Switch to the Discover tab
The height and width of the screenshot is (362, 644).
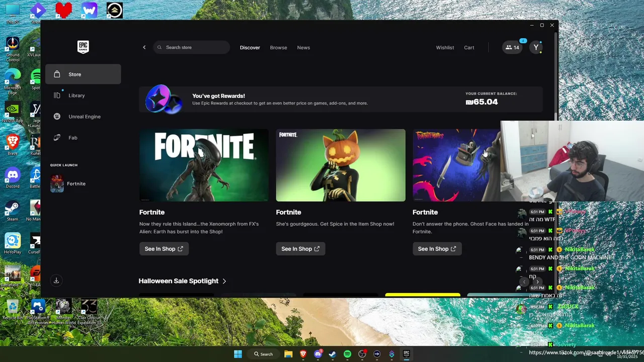click(x=250, y=47)
